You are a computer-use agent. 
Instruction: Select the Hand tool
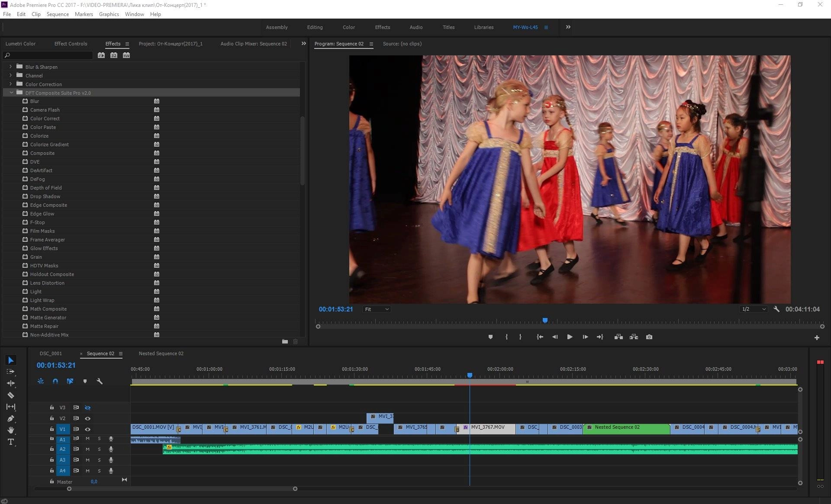pos(11,430)
